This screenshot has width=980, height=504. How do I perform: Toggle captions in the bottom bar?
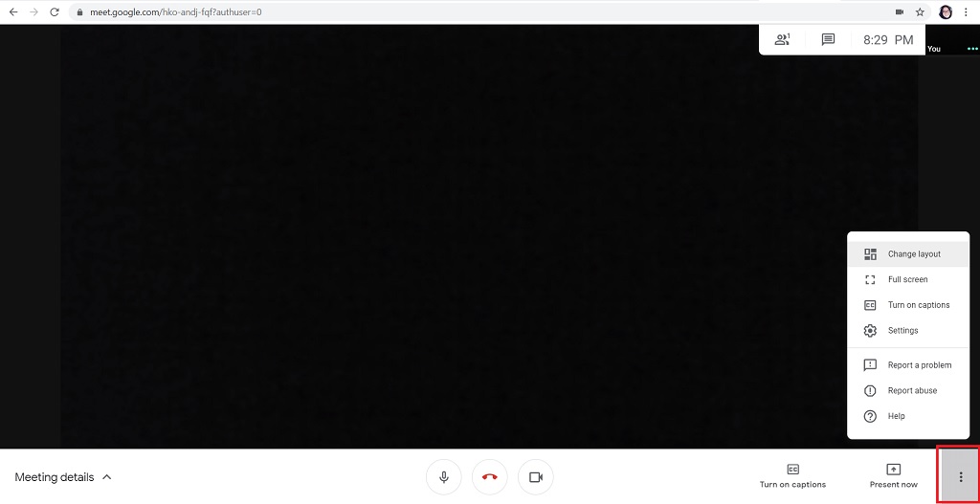click(x=792, y=475)
